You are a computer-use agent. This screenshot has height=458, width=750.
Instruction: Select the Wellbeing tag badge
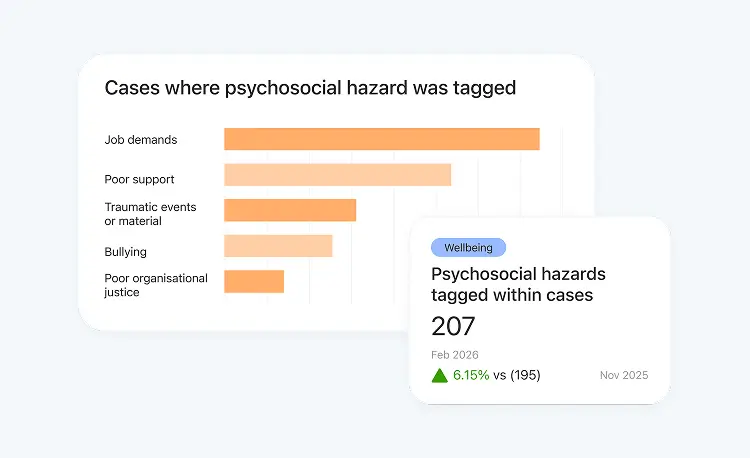tap(468, 248)
